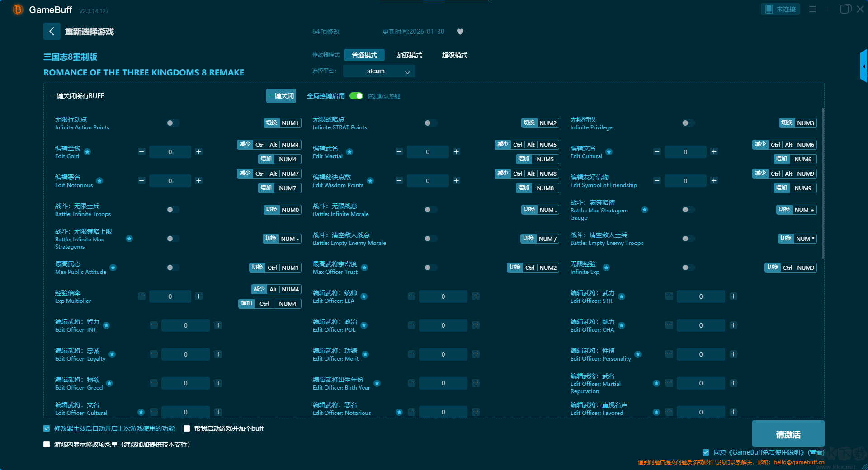Toggle Infinite Action Points switch
Image resolution: width=868 pixels, height=470 pixels.
click(172, 123)
